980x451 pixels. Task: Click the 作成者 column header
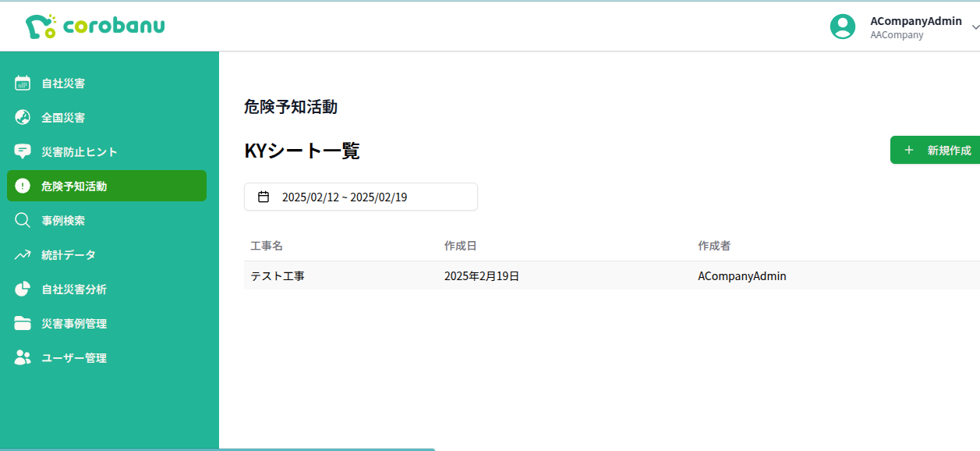(x=716, y=245)
